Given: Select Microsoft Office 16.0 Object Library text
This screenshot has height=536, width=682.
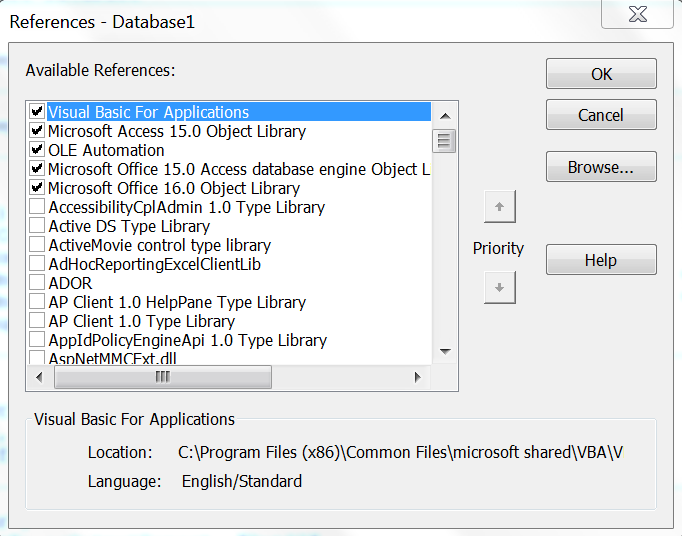Looking at the screenshot, I should click(174, 188).
